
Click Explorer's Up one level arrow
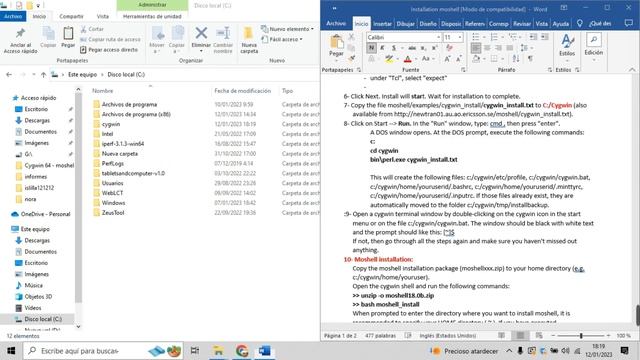point(43,75)
